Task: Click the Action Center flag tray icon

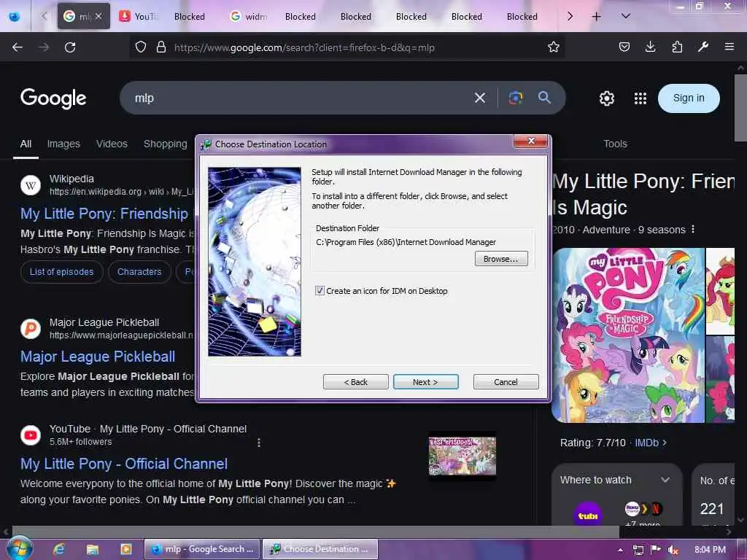Action: [x=656, y=550]
